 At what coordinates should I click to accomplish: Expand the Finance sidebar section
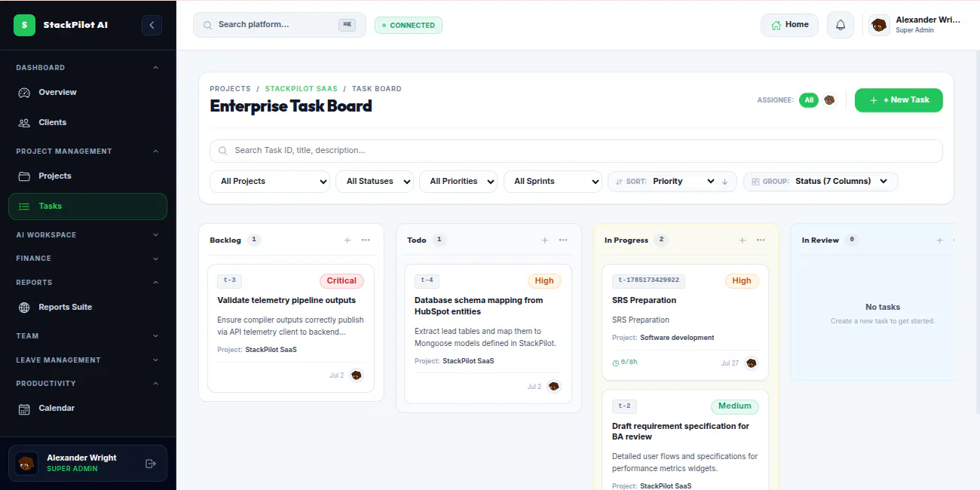(x=88, y=259)
